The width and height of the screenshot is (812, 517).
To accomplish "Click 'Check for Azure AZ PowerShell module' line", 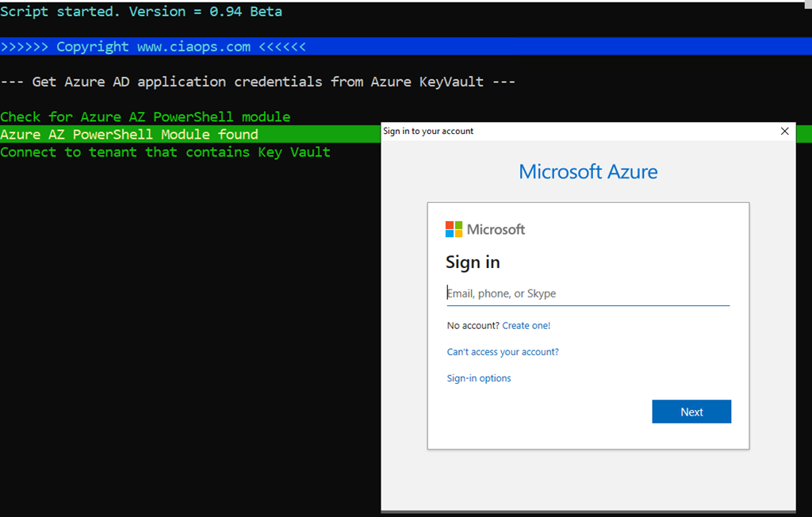I will [x=145, y=117].
